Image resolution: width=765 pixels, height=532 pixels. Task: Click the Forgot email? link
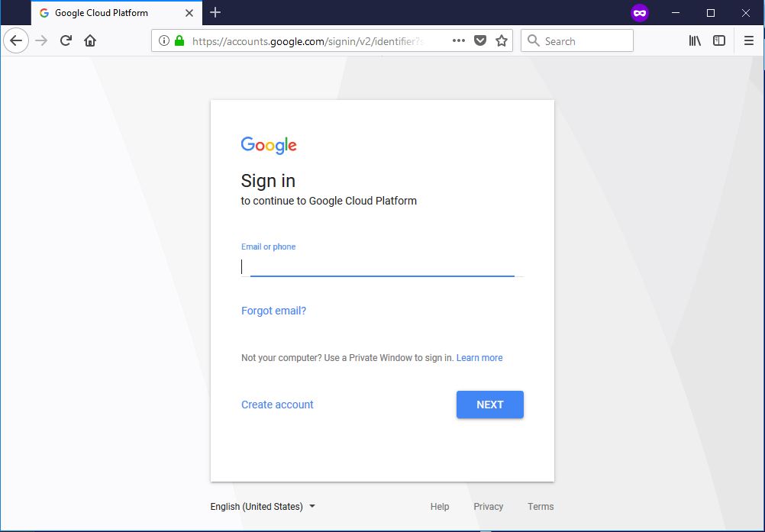pyautogui.click(x=273, y=311)
